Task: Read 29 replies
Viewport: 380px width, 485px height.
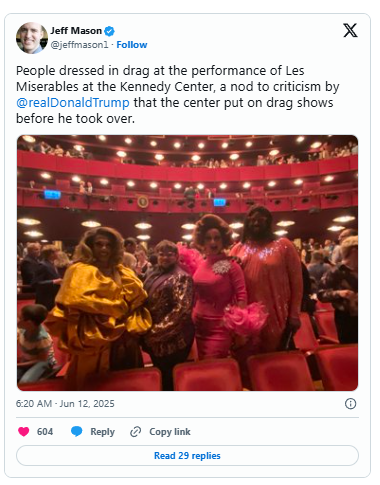Action: click(187, 455)
